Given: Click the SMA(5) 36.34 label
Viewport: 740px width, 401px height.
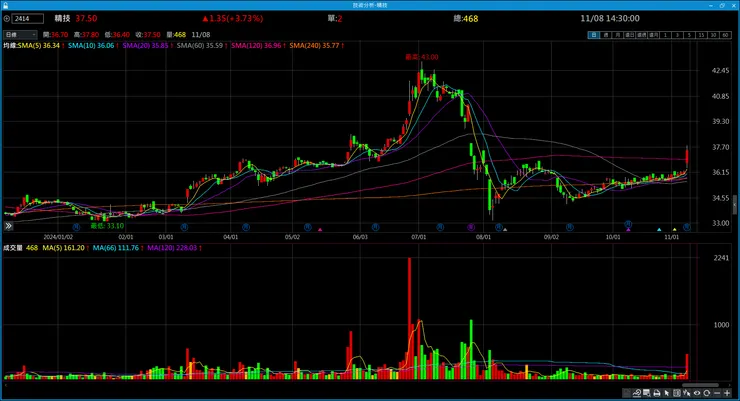Looking at the screenshot, I should point(39,45).
